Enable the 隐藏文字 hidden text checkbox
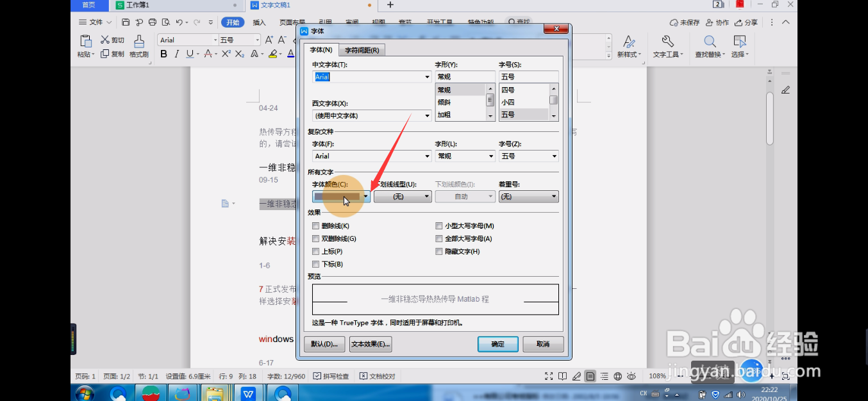Image resolution: width=868 pixels, height=401 pixels. click(x=439, y=251)
